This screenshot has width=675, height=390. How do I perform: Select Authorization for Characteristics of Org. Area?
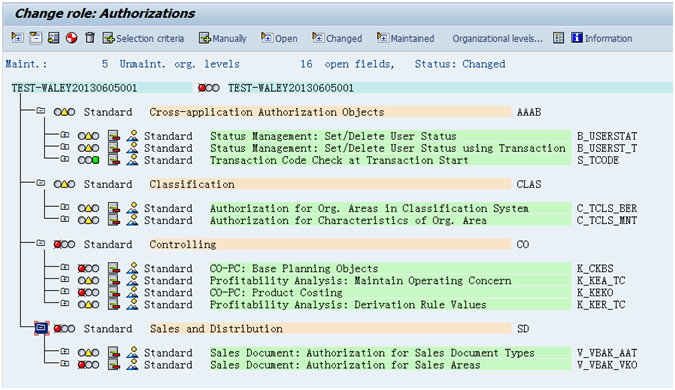coord(348,221)
